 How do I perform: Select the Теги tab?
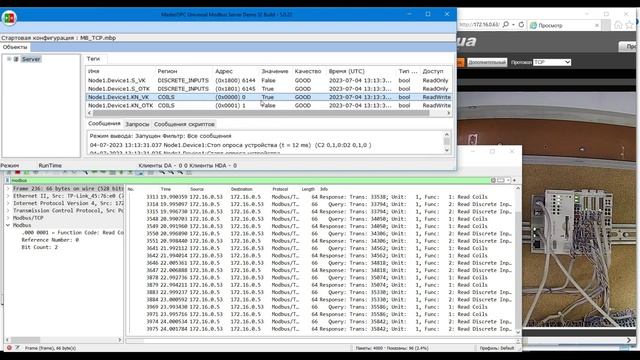pyautogui.click(x=93, y=59)
